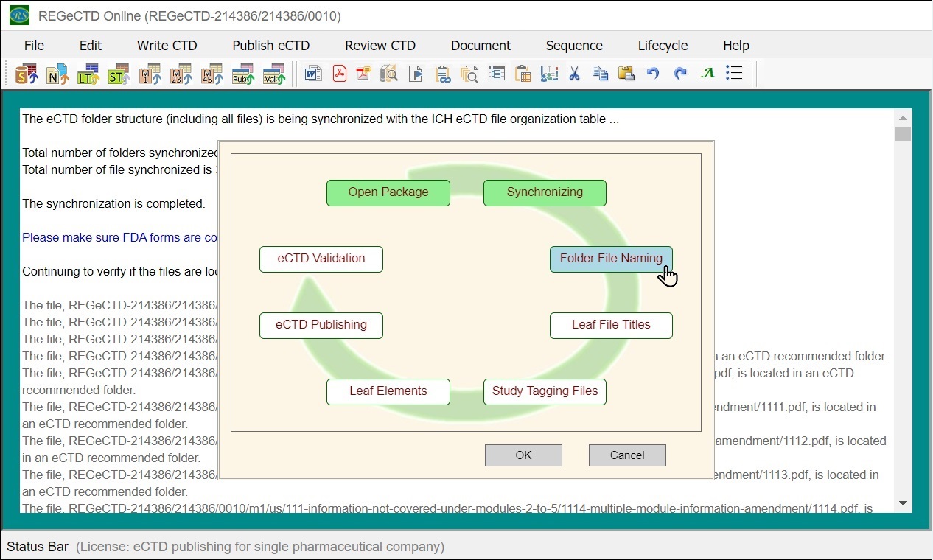Screen dimensions: 933x560
Task: Click the clipboard with table grid icon
Action: coord(523,74)
